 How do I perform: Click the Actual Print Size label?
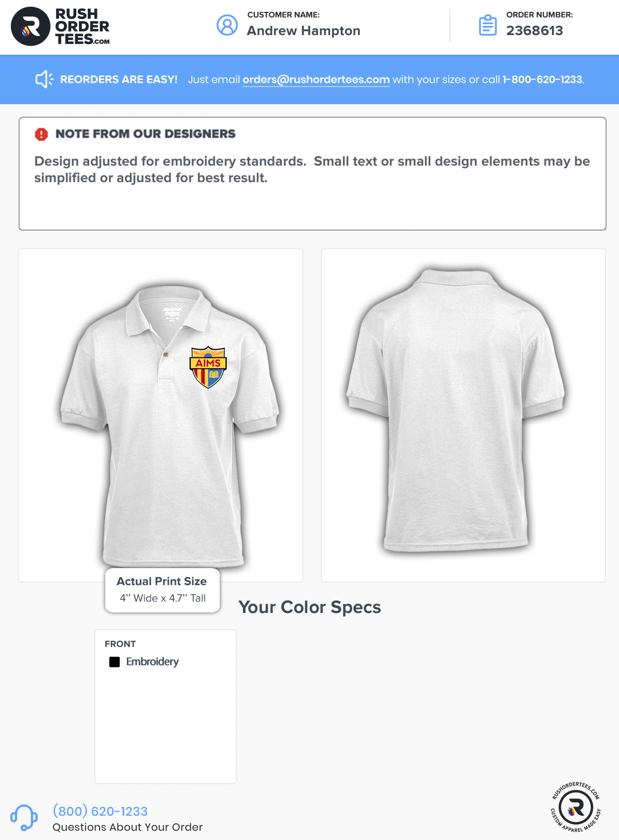pyautogui.click(x=161, y=581)
